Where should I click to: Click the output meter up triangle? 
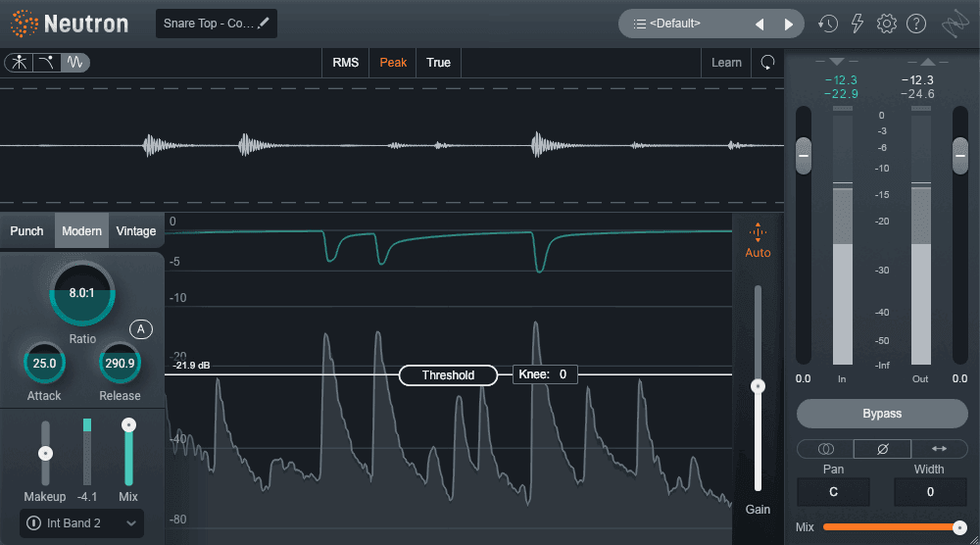coord(928,61)
